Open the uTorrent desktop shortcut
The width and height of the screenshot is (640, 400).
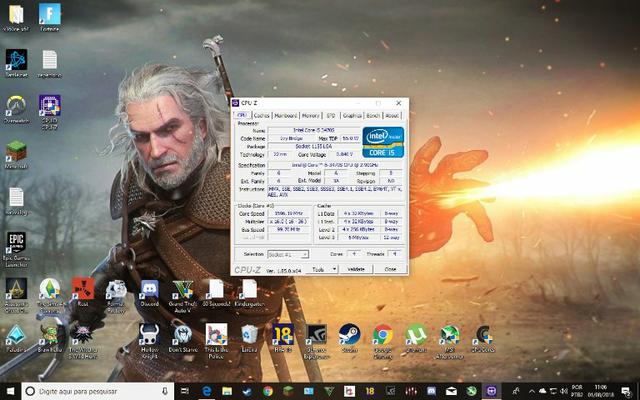coord(416,338)
